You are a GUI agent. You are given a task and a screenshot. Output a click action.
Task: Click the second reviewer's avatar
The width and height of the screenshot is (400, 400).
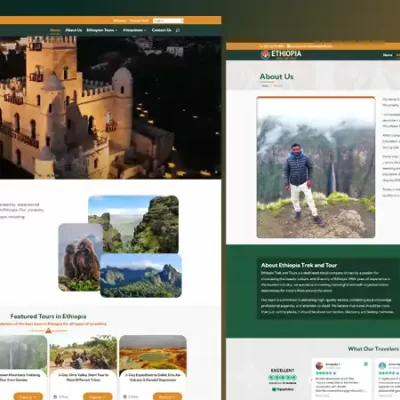[382, 366]
